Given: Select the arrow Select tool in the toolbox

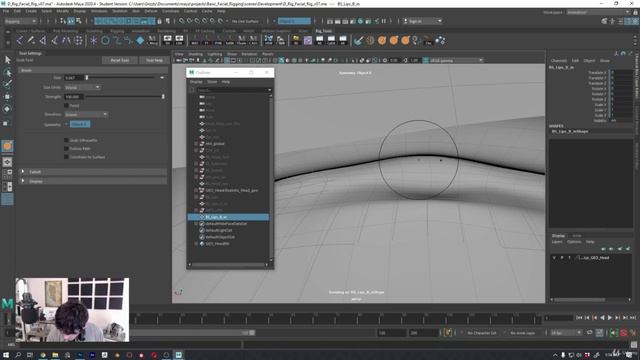Looking at the screenshot, I should pos(7,60).
